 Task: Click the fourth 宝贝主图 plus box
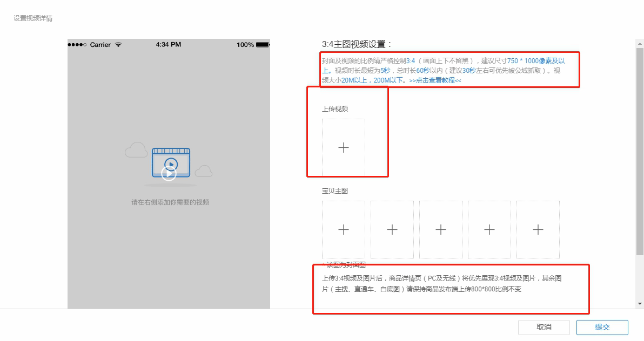[489, 230]
